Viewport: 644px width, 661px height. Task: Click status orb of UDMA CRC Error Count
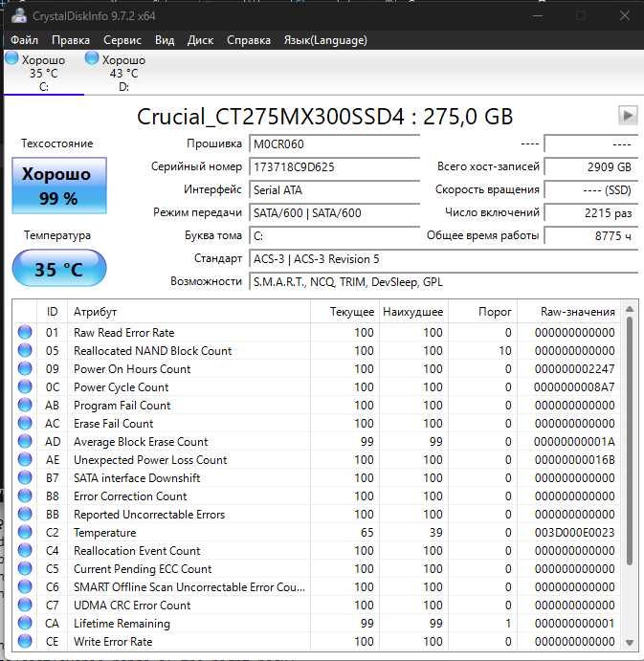click(25, 605)
